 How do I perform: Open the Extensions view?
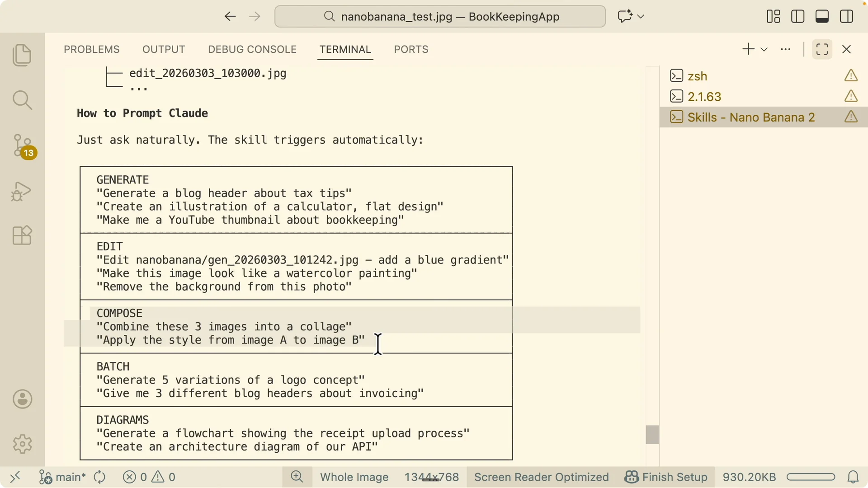[22, 235]
